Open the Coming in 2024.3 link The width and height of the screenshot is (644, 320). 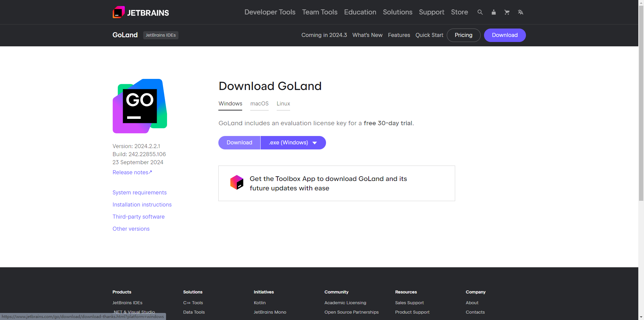click(x=324, y=35)
